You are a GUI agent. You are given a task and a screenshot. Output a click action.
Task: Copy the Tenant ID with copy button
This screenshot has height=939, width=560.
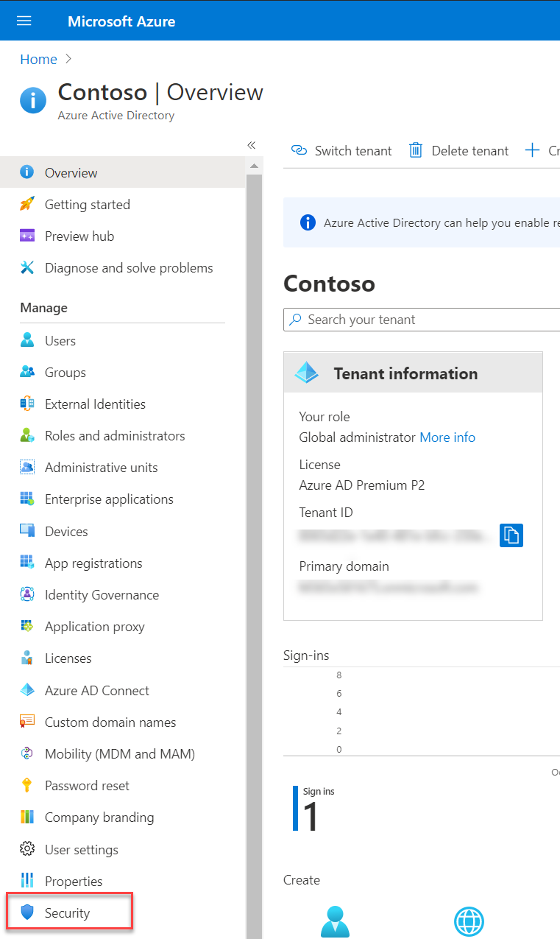tap(511, 535)
